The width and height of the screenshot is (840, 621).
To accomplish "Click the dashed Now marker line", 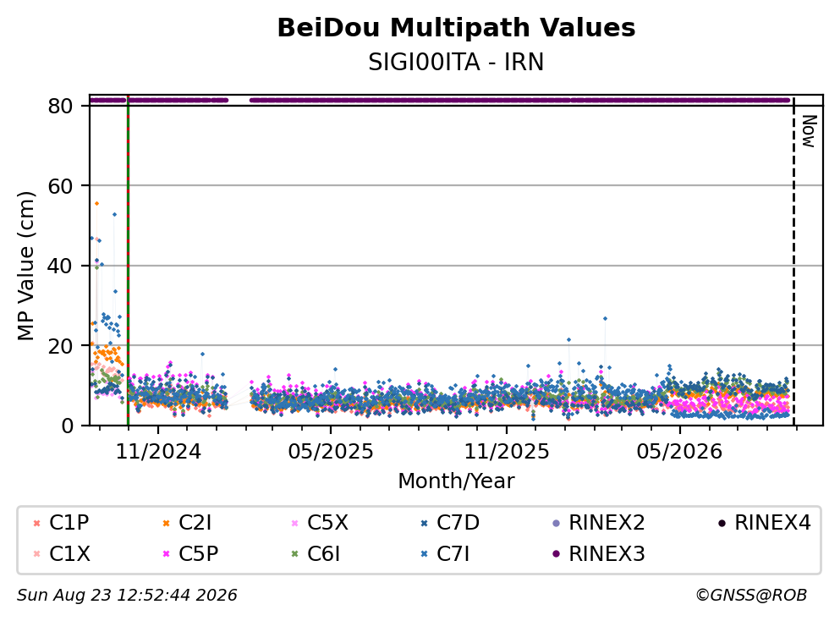I will (x=793, y=261).
